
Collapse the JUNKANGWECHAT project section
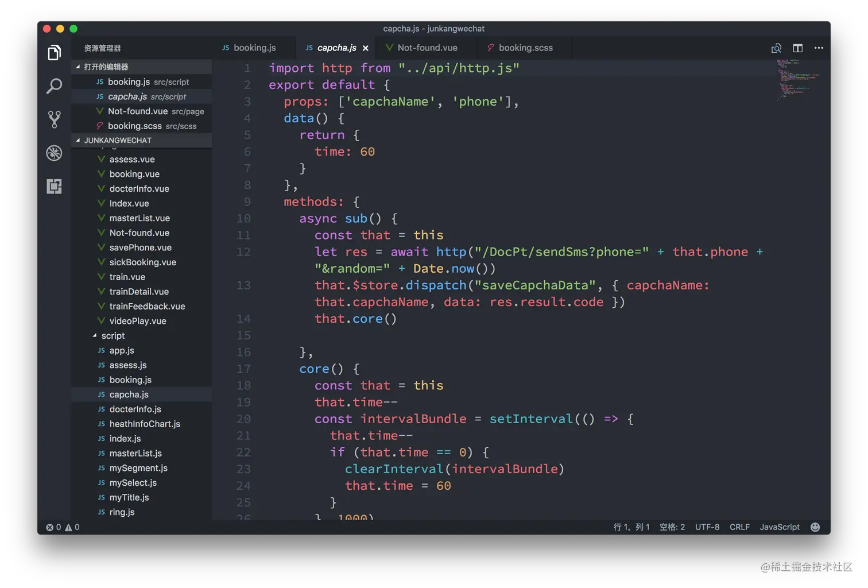[141, 140]
